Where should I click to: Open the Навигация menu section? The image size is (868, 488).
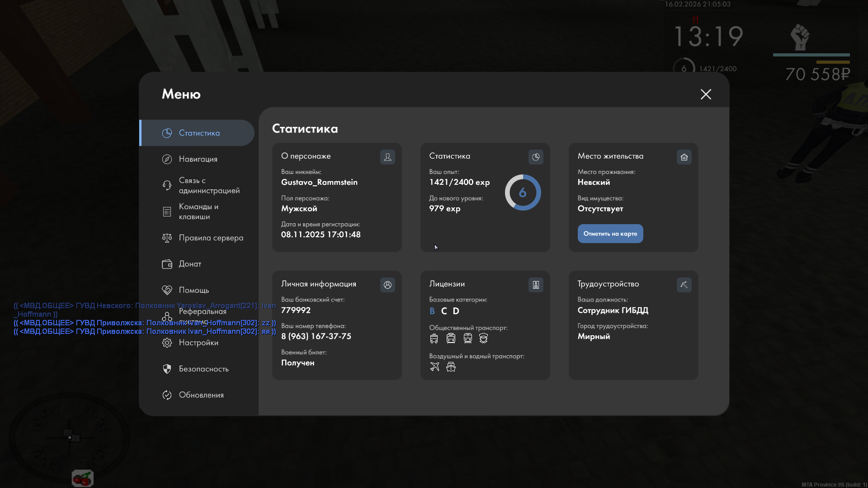coord(198,159)
